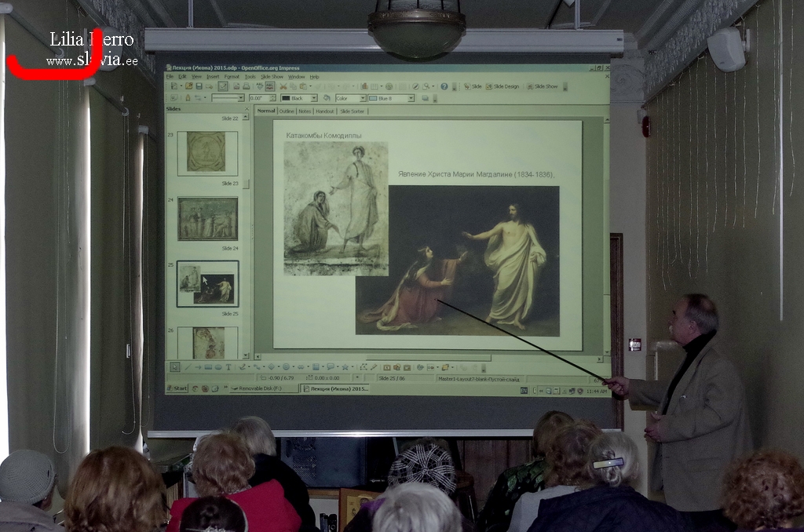Image resolution: width=804 pixels, height=532 pixels.
Task: Click the Slide button to add slide
Action: coord(473,86)
